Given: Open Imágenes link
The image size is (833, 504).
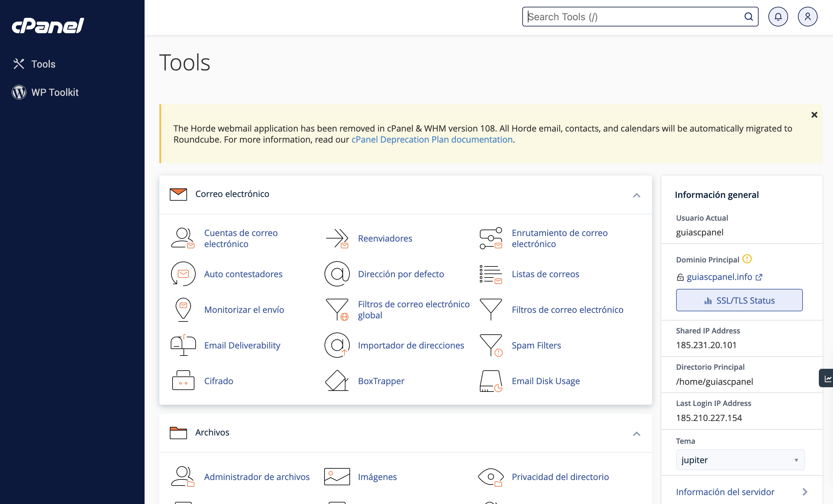Looking at the screenshot, I should tap(377, 477).
